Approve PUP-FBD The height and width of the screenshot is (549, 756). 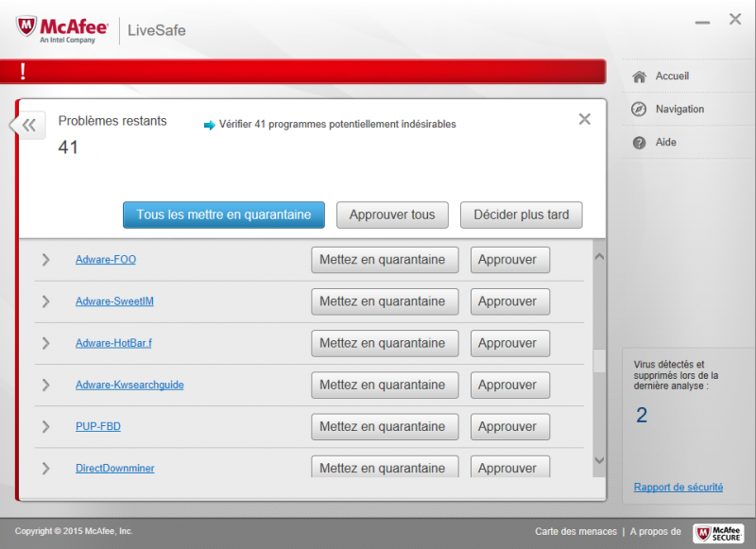point(510,426)
